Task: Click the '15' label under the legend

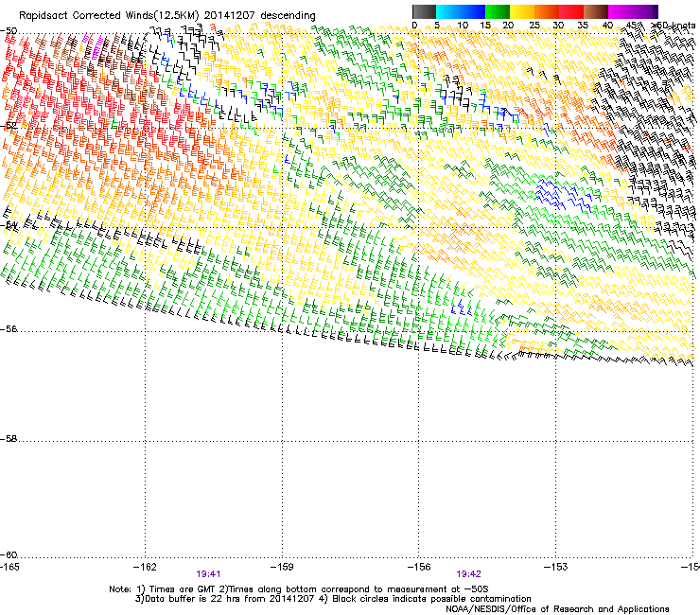Action: click(x=485, y=25)
